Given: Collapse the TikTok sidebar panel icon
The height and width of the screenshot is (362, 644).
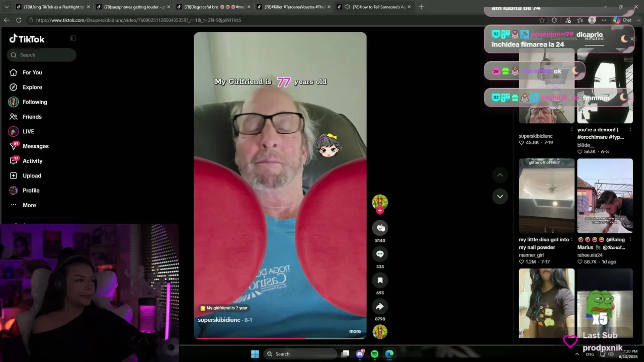Looking at the screenshot, I should pyautogui.click(x=73, y=38).
